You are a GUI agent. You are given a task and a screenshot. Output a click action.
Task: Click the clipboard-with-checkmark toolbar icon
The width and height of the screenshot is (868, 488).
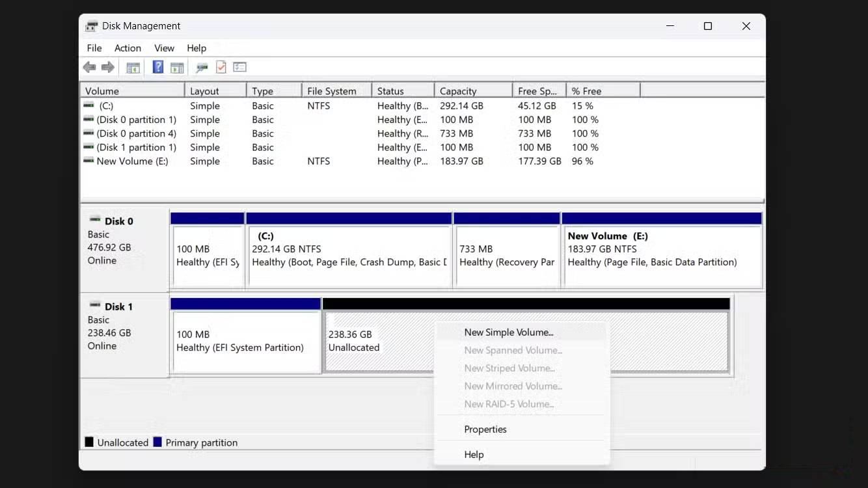pos(221,67)
